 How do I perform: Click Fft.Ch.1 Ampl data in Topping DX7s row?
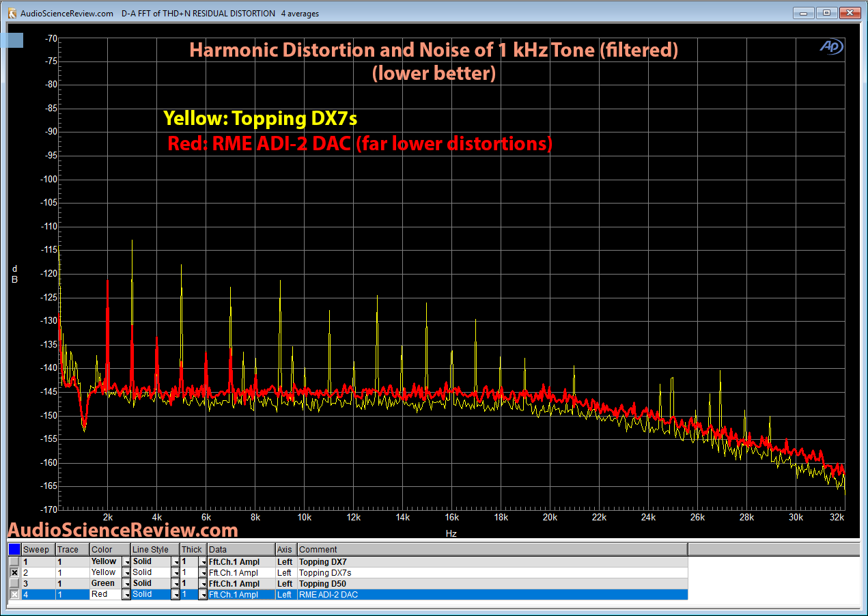[x=241, y=572]
